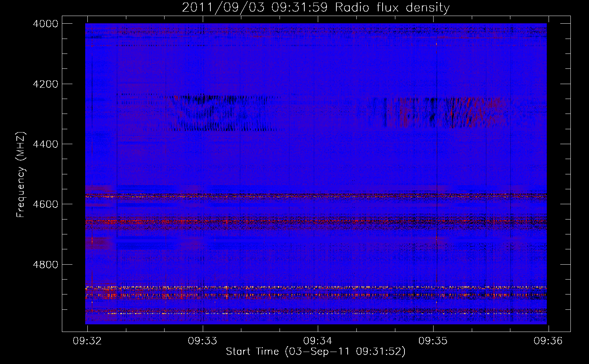The width and height of the screenshot is (589, 364).
Task: Click the plot title '2011/09/03 09:31:59 Radio flux density'
Action: point(316,8)
